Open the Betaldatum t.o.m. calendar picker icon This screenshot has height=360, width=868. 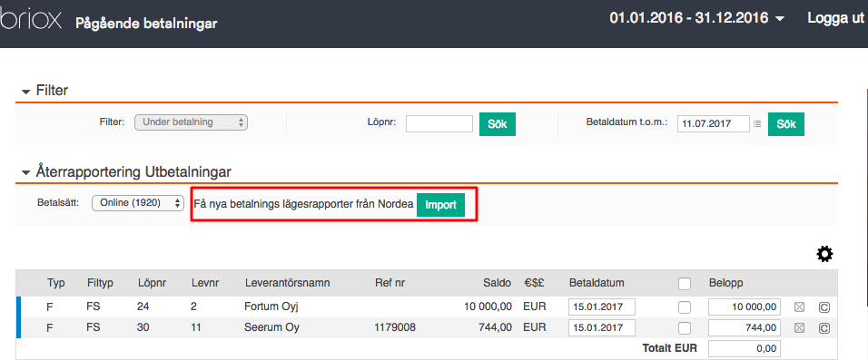pyautogui.click(x=757, y=124)
